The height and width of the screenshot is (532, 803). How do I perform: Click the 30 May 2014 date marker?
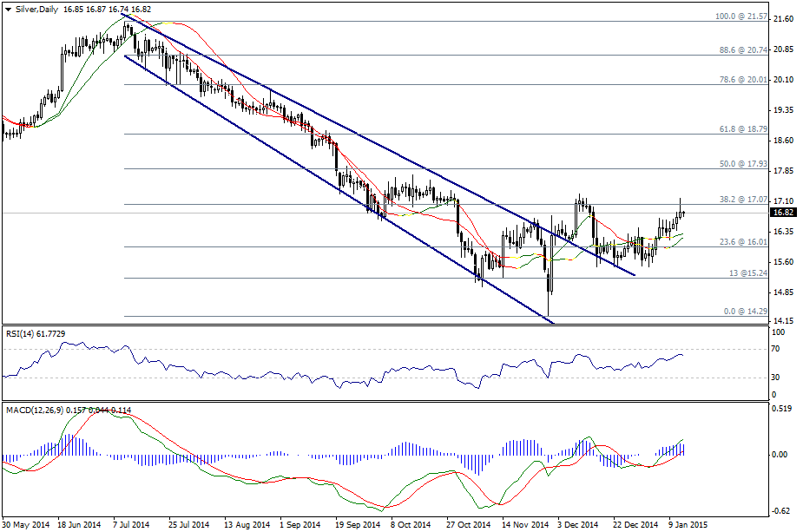tap(27, 525)
